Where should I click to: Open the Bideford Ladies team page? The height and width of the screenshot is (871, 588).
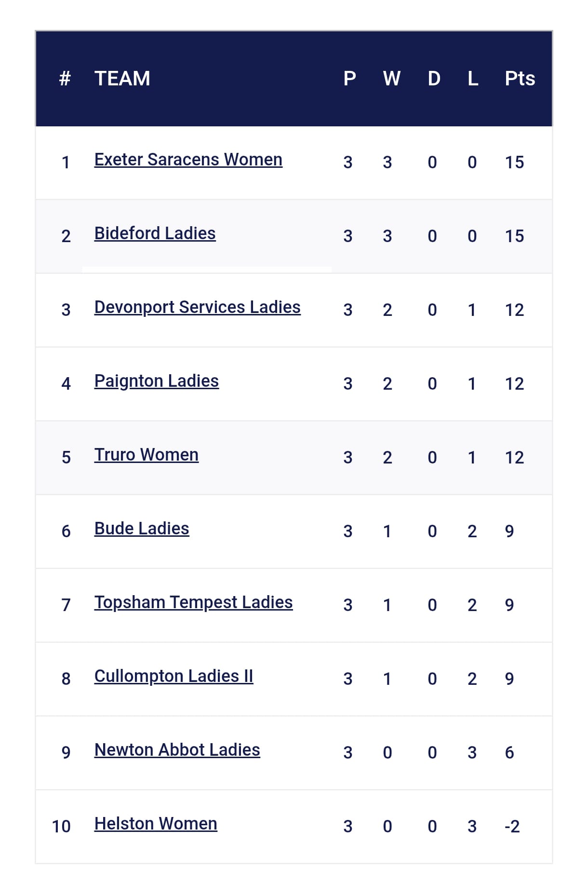(x=155, y=233)
